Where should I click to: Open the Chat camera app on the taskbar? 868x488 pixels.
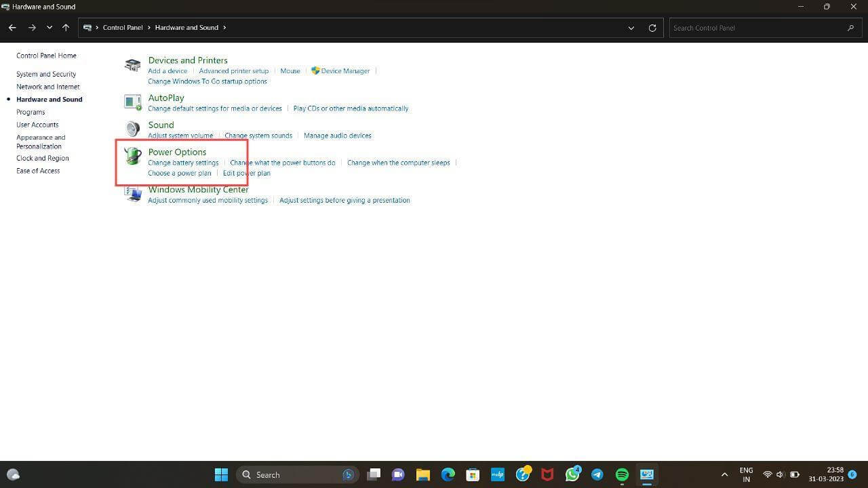pos(398,474)
